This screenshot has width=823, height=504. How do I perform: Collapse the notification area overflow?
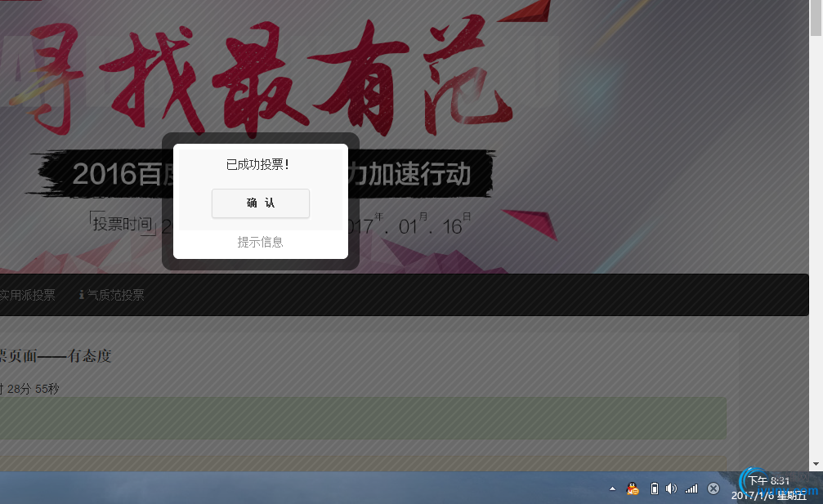point(612,488)
